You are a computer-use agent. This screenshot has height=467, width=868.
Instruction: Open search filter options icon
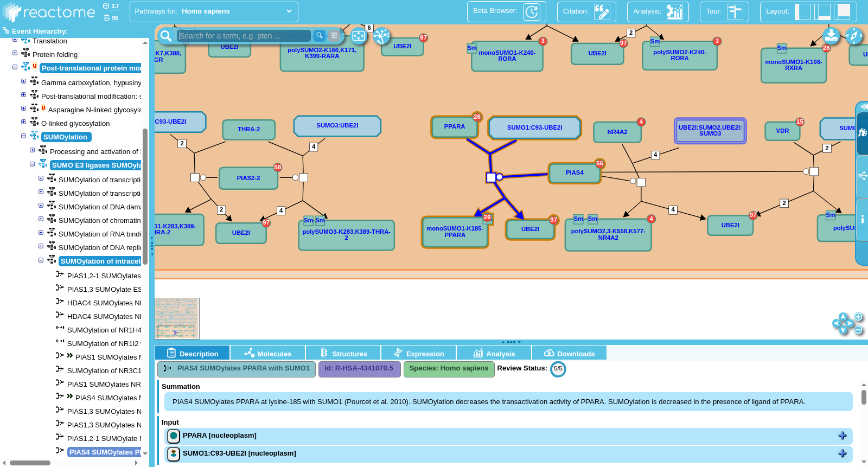[x=334, y=36]
